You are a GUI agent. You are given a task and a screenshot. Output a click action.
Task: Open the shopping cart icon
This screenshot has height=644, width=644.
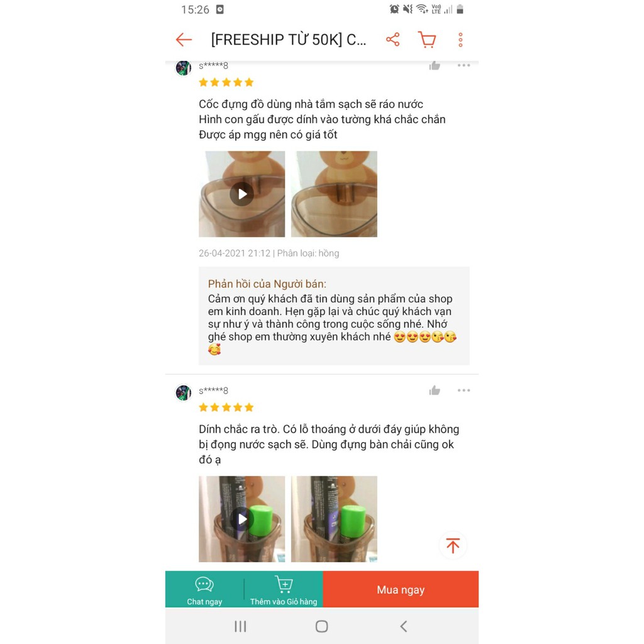pyautogui.click(x=427, y=40)
